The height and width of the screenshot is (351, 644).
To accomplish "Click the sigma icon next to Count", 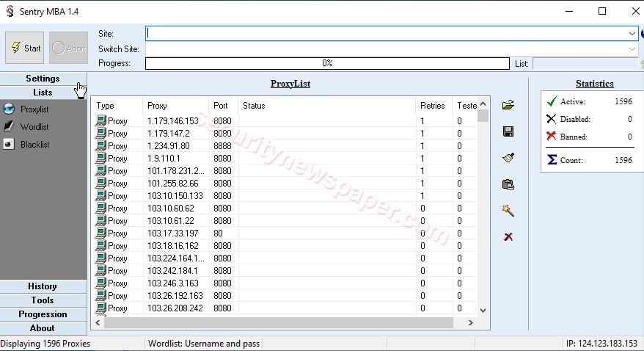I will (552, 160).
